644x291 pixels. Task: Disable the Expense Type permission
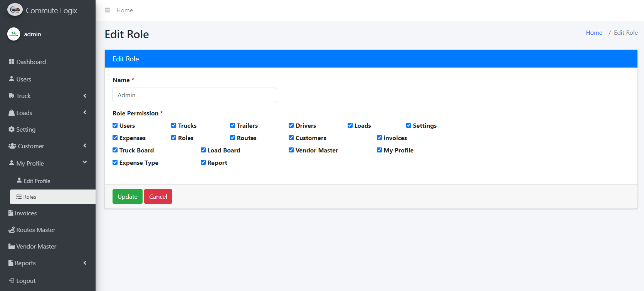[115, 162]
